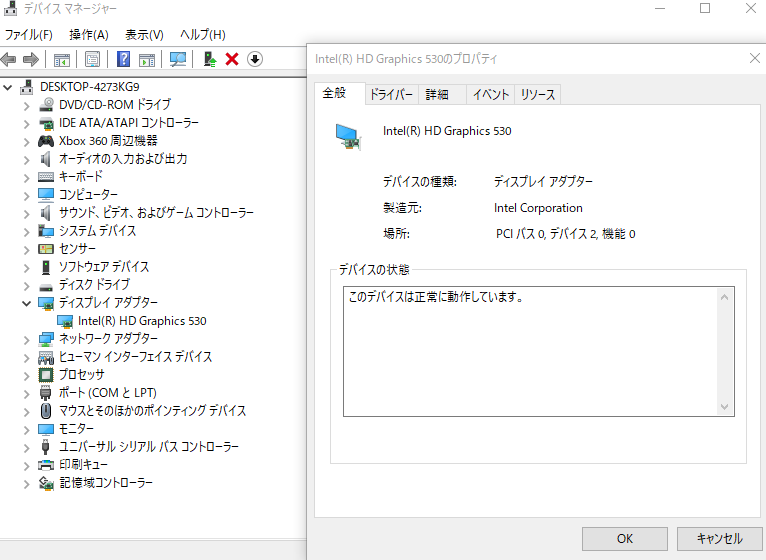766x560 pixels.
Task: Select the DESKTOP-4273KG9 computer name
Action: coord(89,87)
